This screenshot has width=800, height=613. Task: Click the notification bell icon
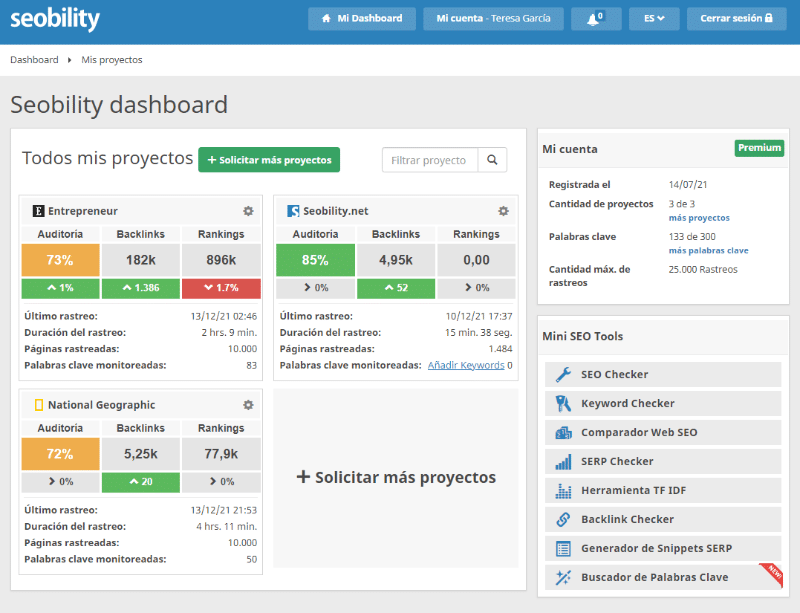tap(595, 19)
